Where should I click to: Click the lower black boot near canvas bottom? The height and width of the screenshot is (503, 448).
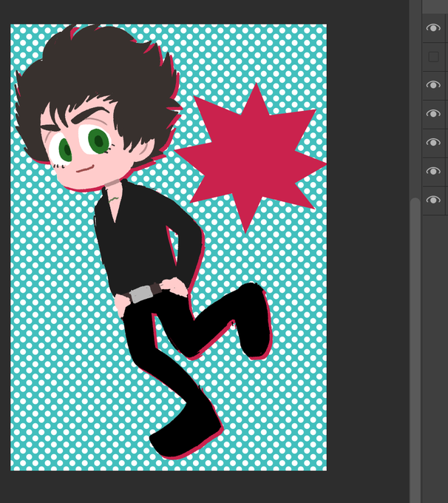tap(186, 433)
